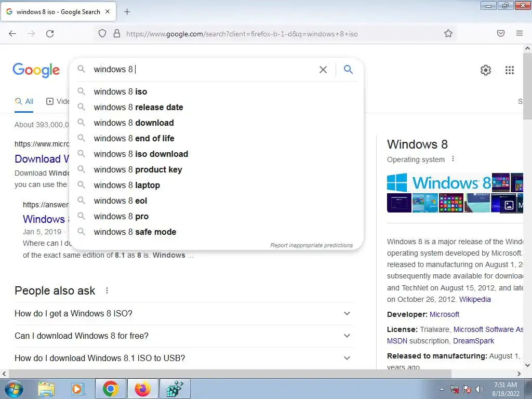Clear the search box text
Image resolution: width=532 pixels, height=399 pixels.
323,70
